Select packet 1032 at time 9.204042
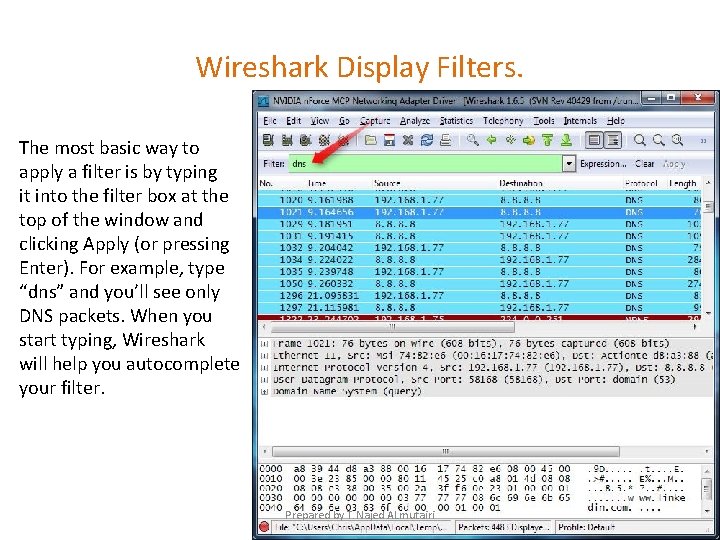This screenshot has width=720, height=540. [479, 248]
